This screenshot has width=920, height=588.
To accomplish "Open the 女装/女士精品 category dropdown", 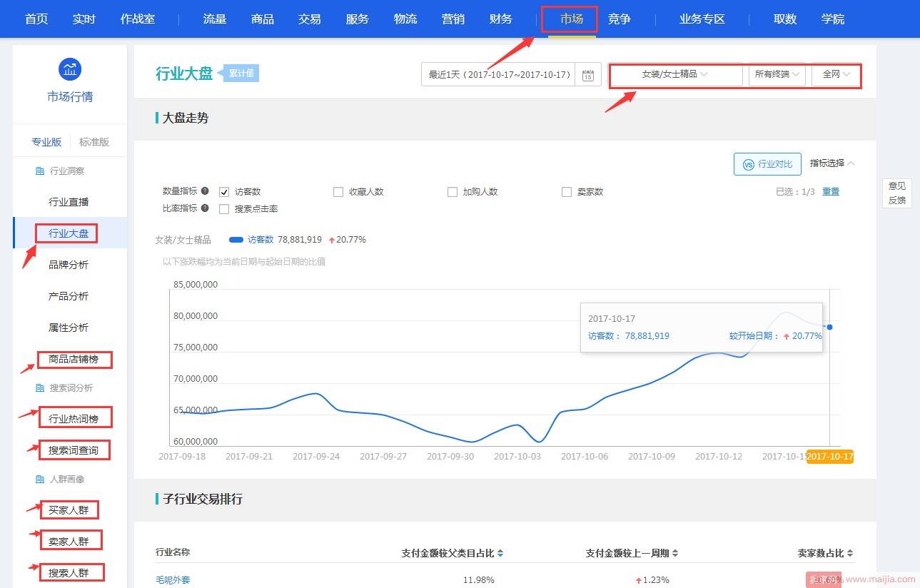I will pos(675,74).
